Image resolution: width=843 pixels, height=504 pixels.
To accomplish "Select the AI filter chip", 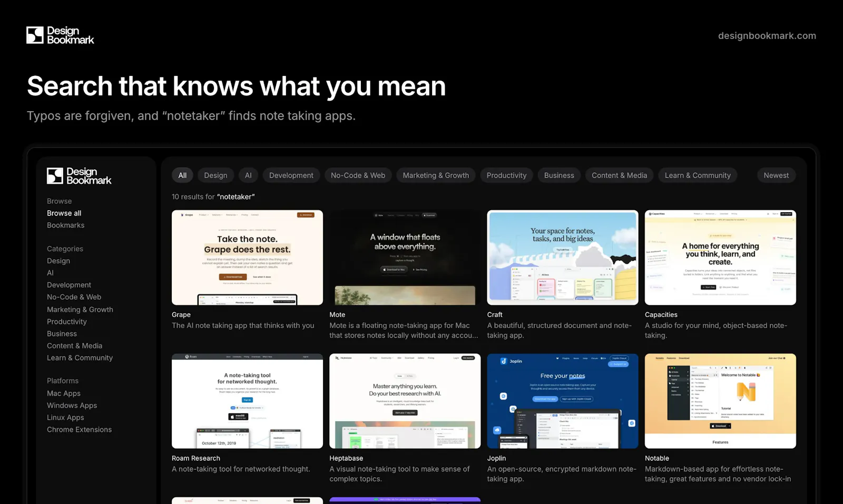I will 248,175.
